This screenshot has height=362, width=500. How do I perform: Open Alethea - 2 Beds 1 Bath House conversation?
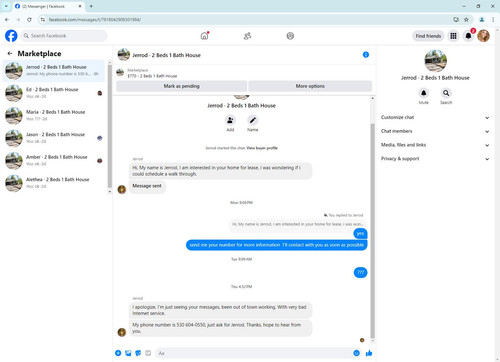(x=54, y=183)
